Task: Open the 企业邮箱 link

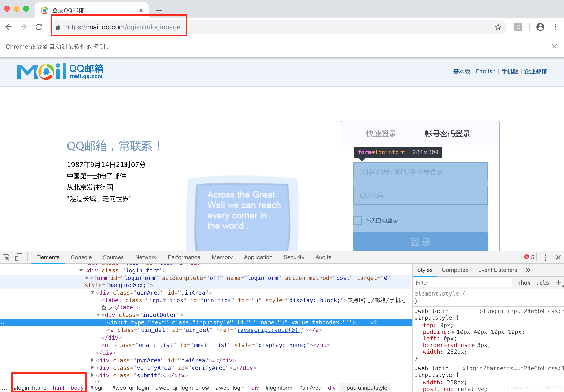Action: pos(536,71)
